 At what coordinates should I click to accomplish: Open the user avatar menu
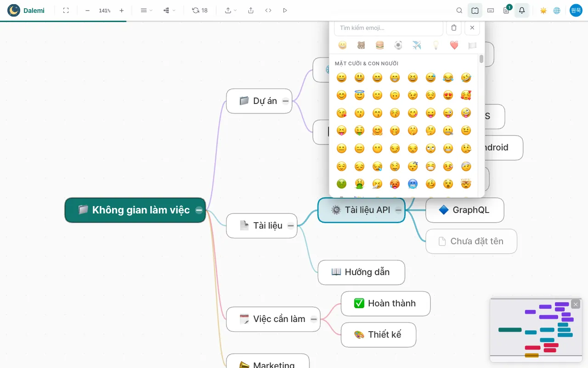(576, 10)
